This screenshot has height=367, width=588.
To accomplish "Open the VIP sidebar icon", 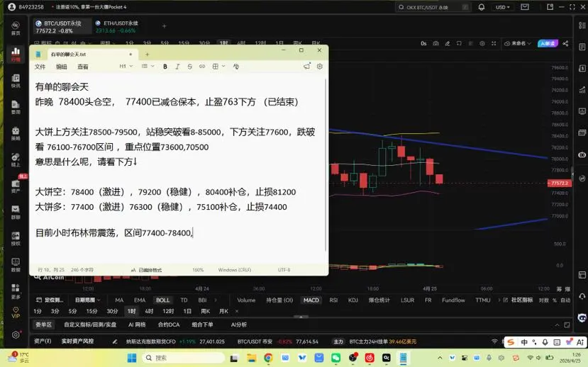I will point(16,312).
